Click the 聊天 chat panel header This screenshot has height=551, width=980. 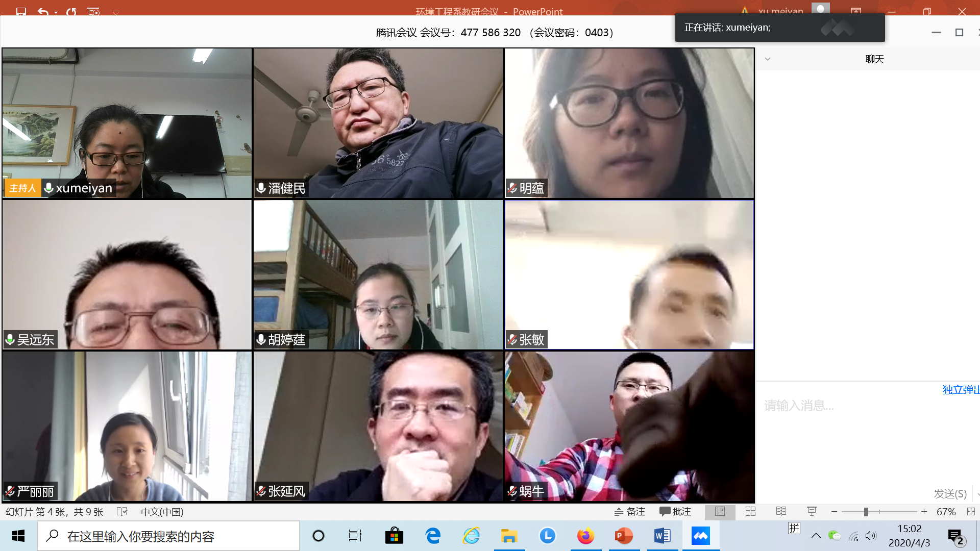tap(874, 59)
